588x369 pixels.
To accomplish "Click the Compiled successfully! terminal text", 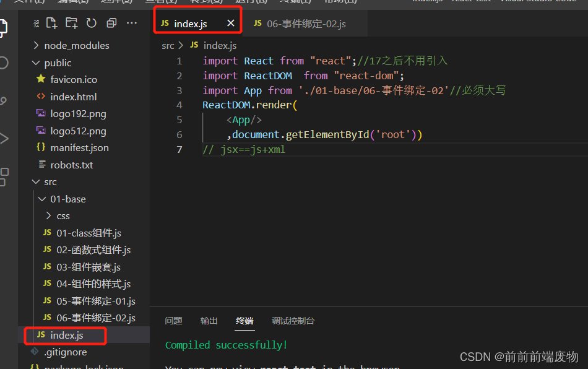I will pyautogui.click(x=226, y=345).
